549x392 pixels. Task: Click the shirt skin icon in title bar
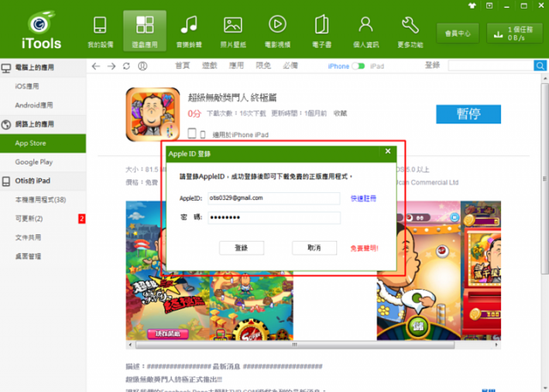(x=472, y=5)
